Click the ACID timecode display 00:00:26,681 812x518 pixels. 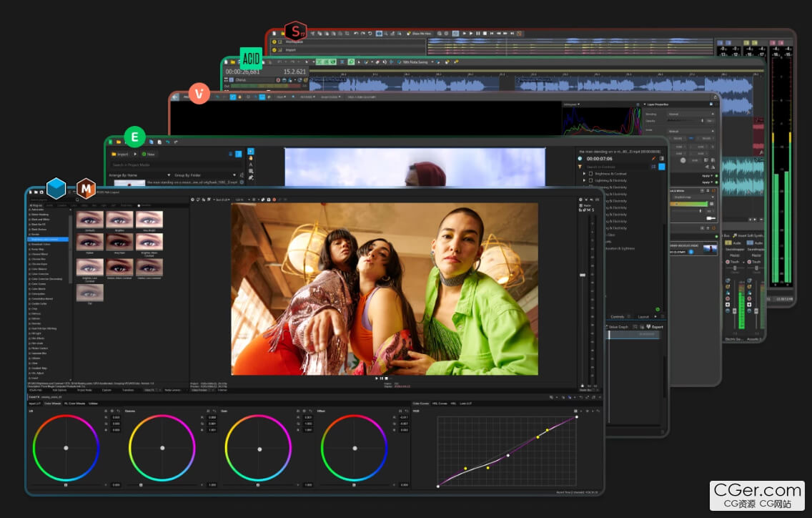(x=242, y=72)
